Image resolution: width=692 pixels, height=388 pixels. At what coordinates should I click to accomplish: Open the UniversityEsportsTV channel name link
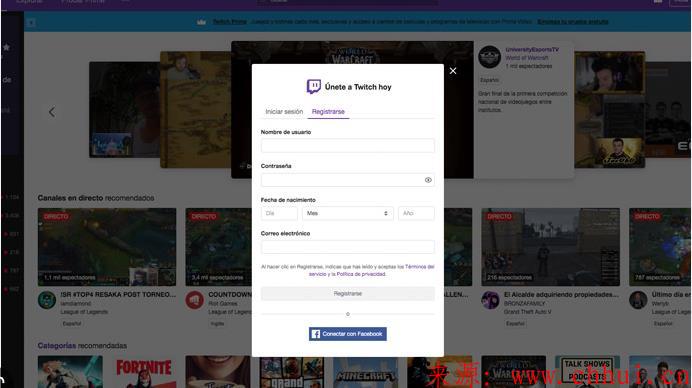532,49
